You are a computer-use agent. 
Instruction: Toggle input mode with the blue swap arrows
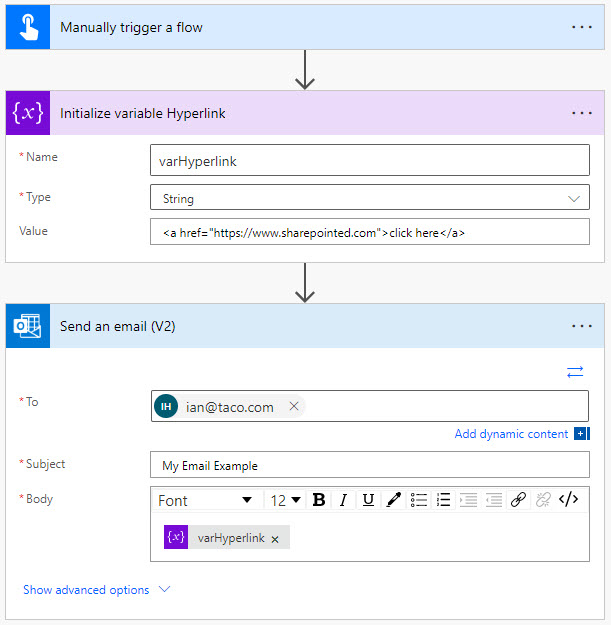click(x=575, y=372)
